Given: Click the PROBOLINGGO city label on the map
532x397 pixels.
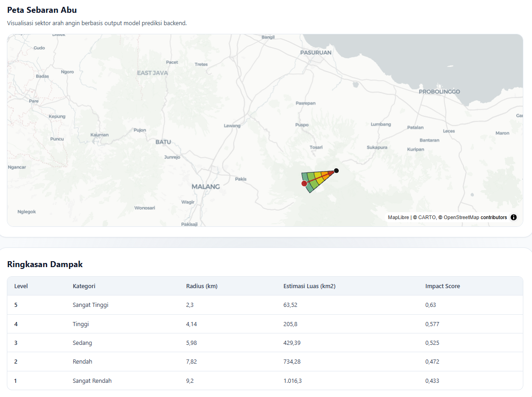Looking at the screenshot, I should 440,91.
